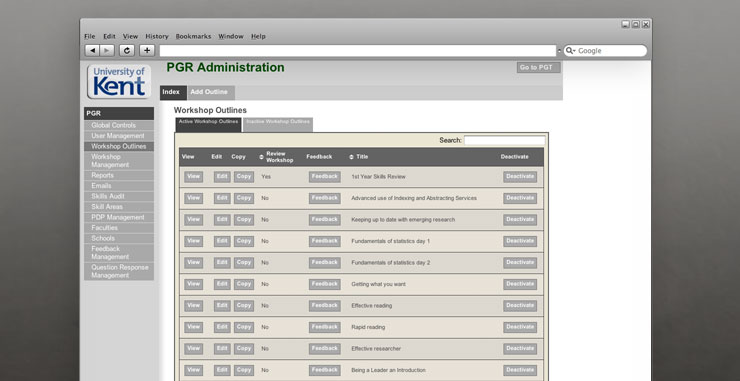Screen dimensions: 740x381
Task: Copy the 1st Year Skills Review outline
Action: [244, 177]
